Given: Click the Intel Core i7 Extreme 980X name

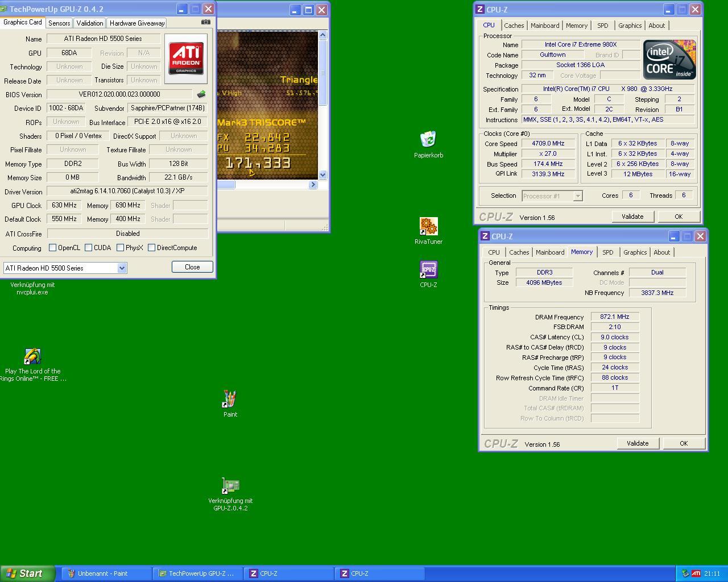Looking at the screenshot, I should [581, 44].
